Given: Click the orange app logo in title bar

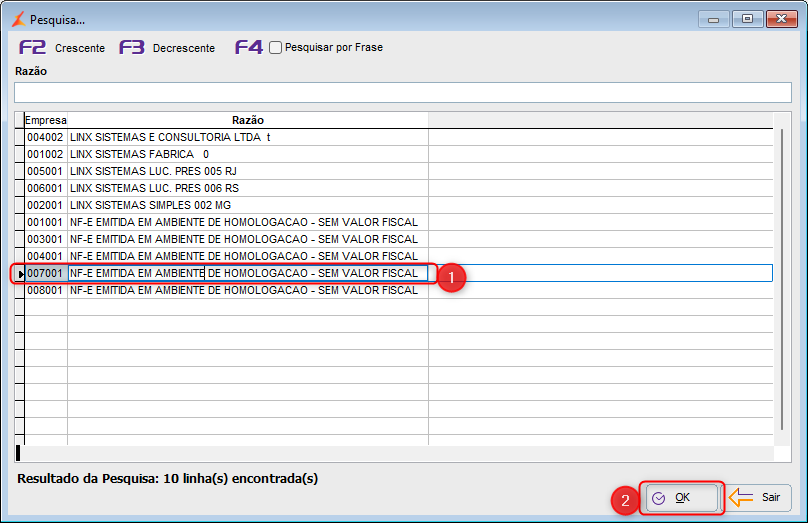Looking at the screenshot, I should coord(19,20).
